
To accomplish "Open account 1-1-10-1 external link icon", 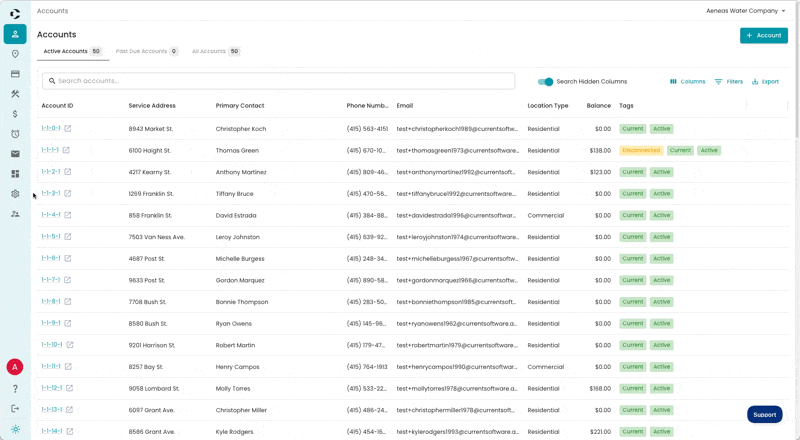I will (70, 345).
